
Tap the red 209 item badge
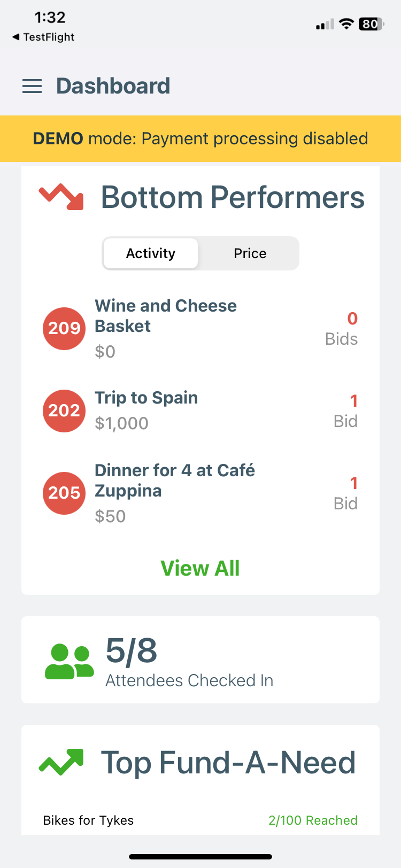point(64,328)
